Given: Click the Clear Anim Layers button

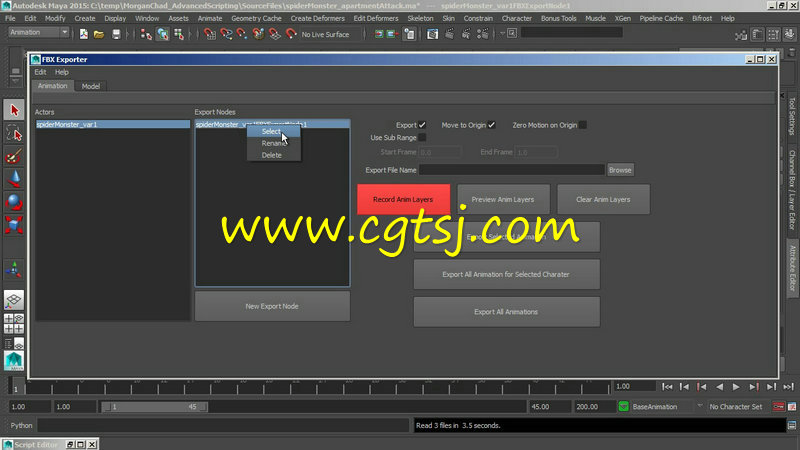Looking at the screenshot, I should tap(603, 199).
